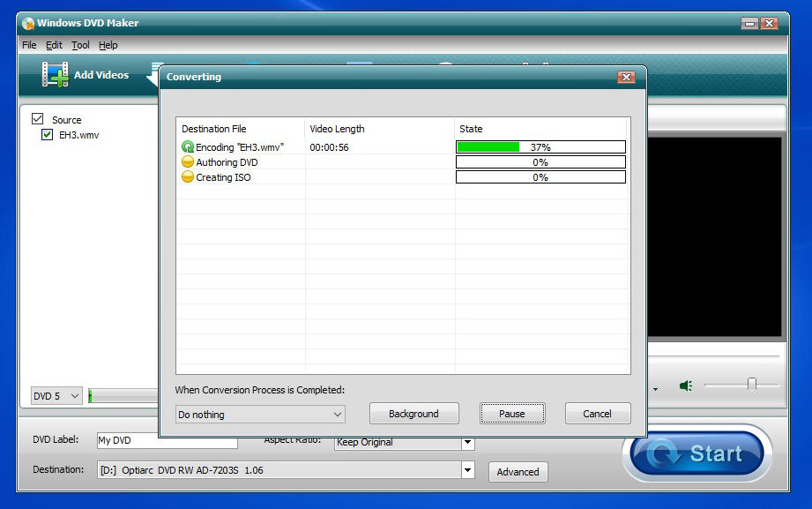This screenshot has height=509, width=812.
Task: Click the Destination File column header
Action: pyautogui.click(x=241, y=129)
